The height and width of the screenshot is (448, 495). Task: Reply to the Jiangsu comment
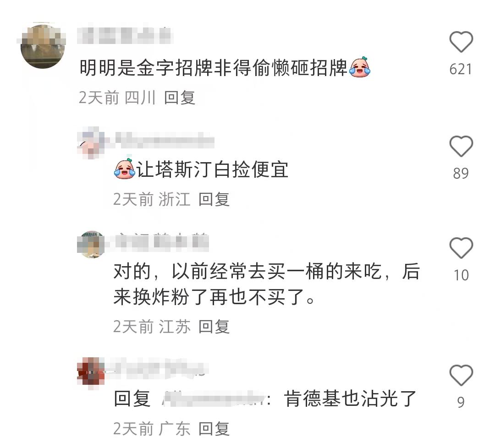[x=214, y=326]
